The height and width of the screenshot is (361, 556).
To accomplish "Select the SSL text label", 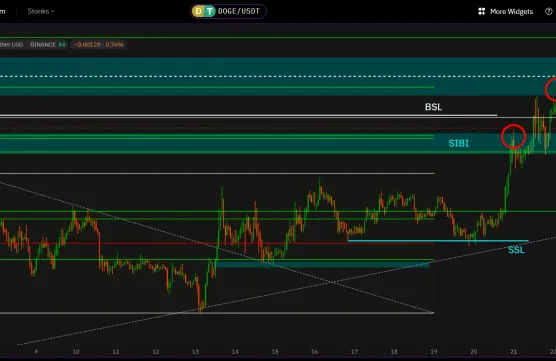I will click(x=516, y=250).
